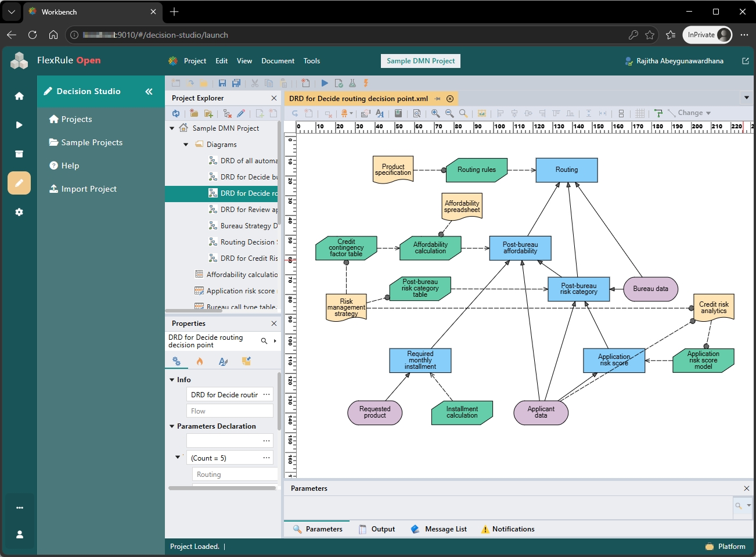Open dropdown arrow next to orange marker icon

pos(351,113)
